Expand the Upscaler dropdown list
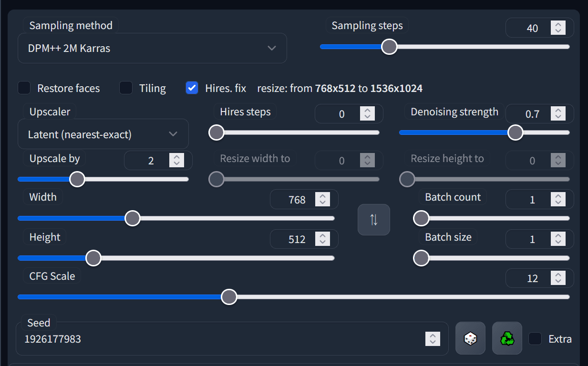The height and width of the screenshot is (366, 588). (103, 134)
